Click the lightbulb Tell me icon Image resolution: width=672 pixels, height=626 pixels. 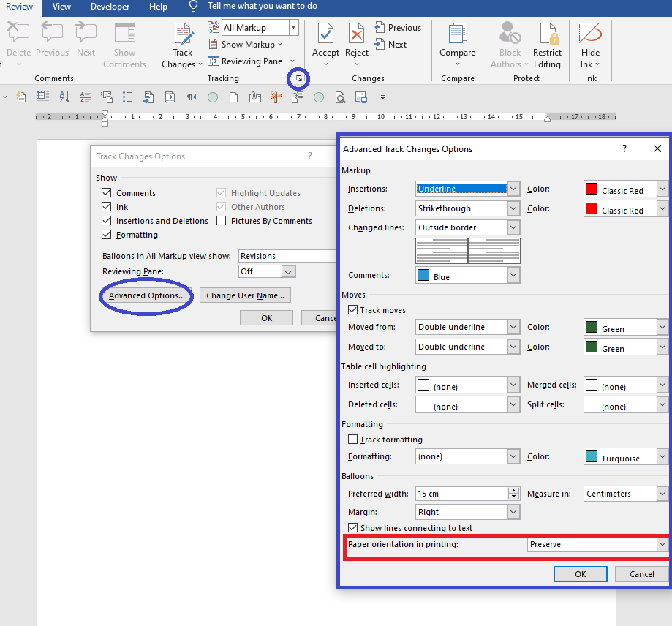click(x=193, y=6)
